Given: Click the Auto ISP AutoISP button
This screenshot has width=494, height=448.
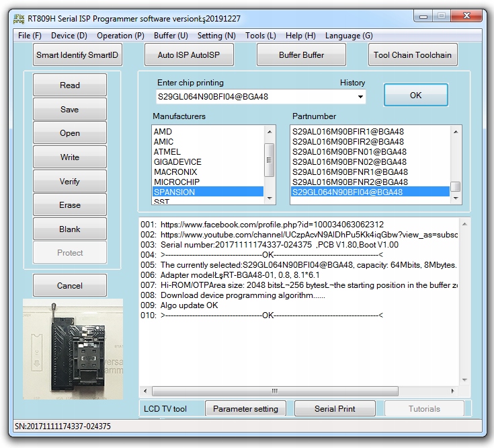Looking at the screenshot, I should click(189, 55).
